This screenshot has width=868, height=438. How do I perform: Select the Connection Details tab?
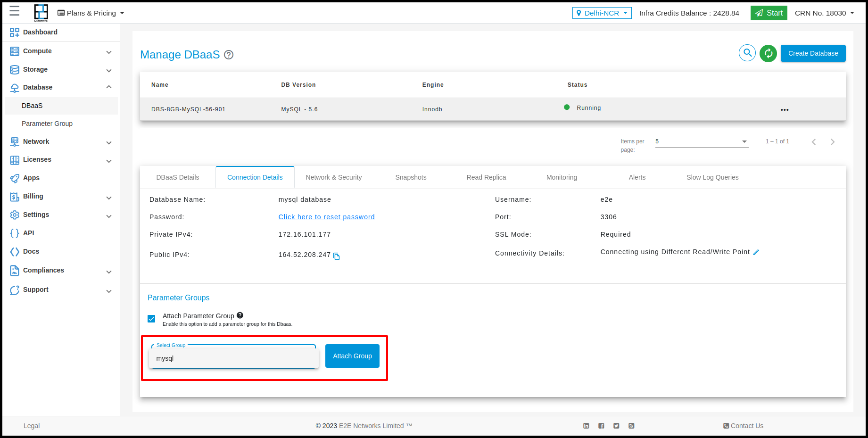tap(255, 177)
